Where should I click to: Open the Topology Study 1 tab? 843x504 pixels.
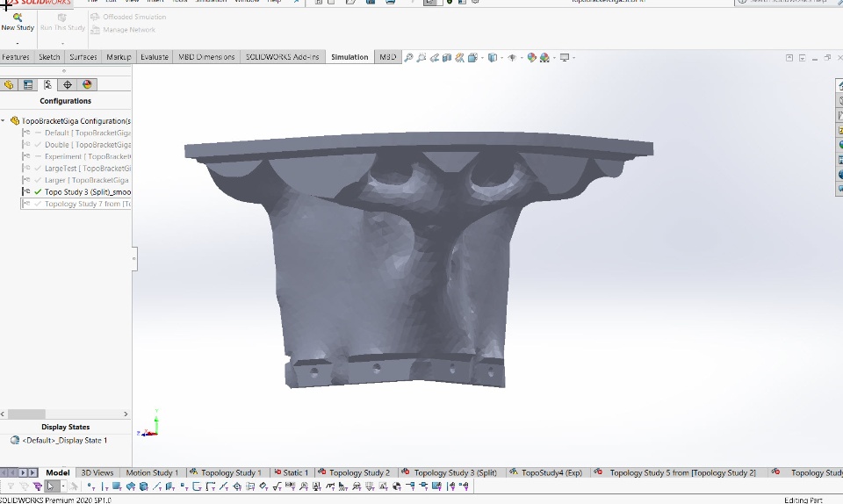pyautogui.click(x=226, y=473)
